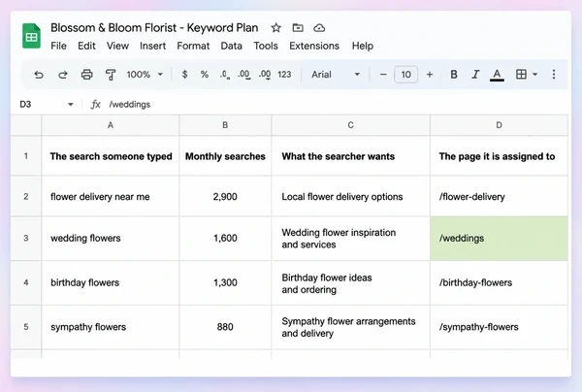Click the select-all corner box
Viewport: 582px width, 392px height.
tap(26, 125)
